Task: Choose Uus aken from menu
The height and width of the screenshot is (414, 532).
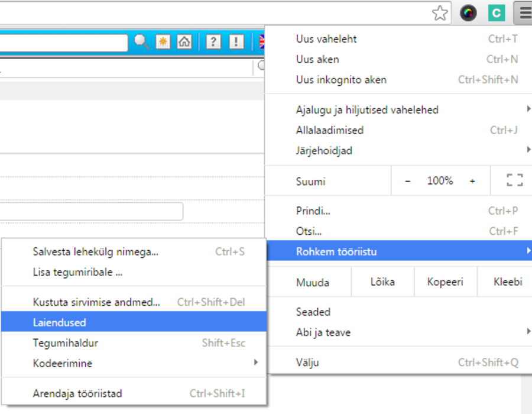Action: (398, 59)
